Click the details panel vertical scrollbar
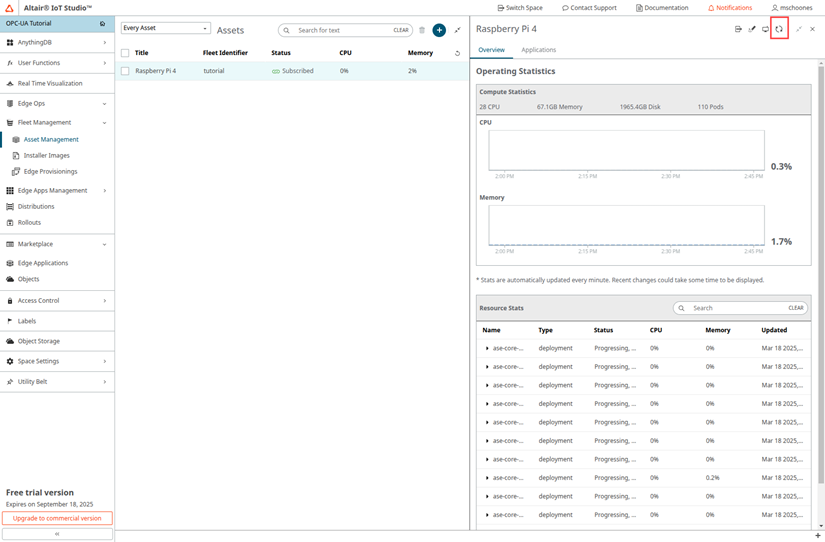825x542 pixels. pos(821,274)
